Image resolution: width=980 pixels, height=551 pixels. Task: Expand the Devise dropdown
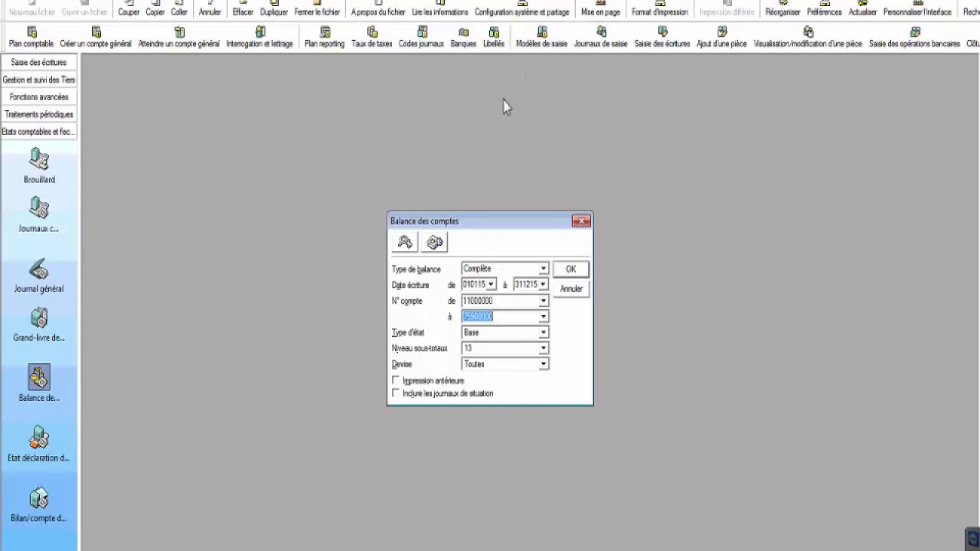543,364
